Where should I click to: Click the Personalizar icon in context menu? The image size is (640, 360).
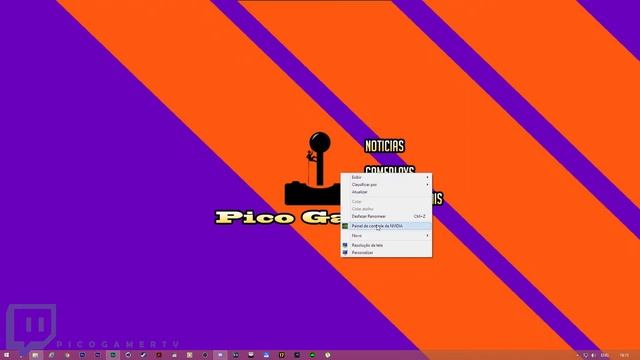pos(345,253)
